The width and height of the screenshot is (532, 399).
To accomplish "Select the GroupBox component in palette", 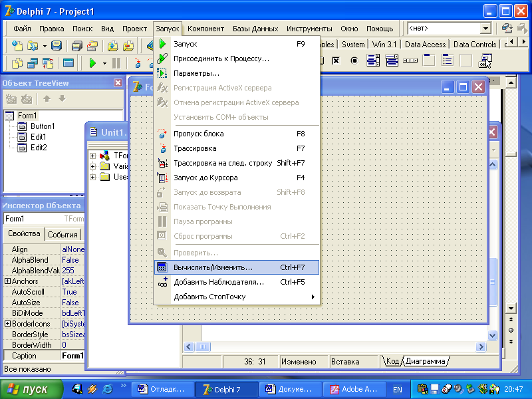I will 429,61.
